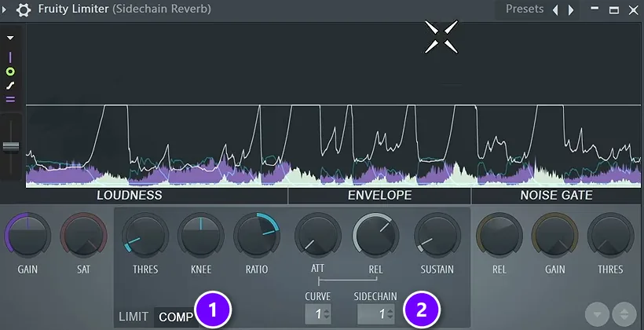Select previous preset arrow
Viewport: 644px width, 330px height.
[556, 10]
